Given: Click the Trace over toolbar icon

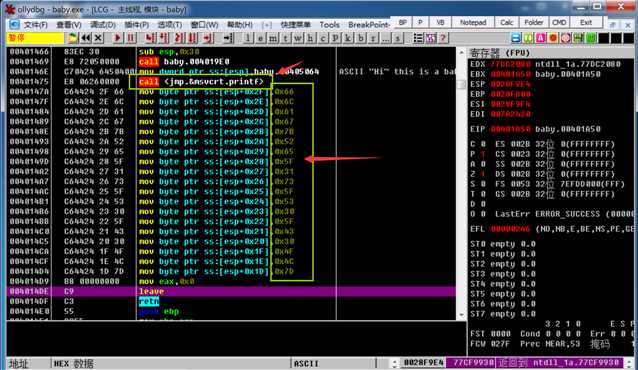Looking at the screenshot, I should pyautogui.click(x=192, y=38).
